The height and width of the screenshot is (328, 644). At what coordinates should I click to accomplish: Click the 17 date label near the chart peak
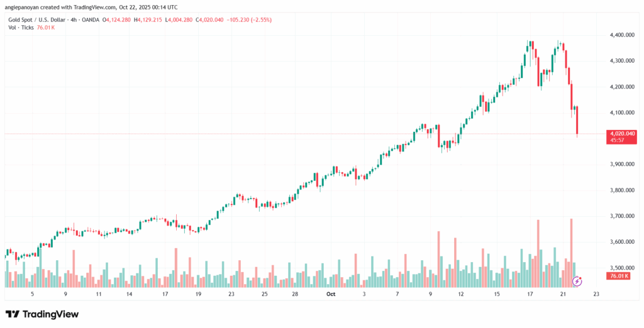(x=530, y=293)
